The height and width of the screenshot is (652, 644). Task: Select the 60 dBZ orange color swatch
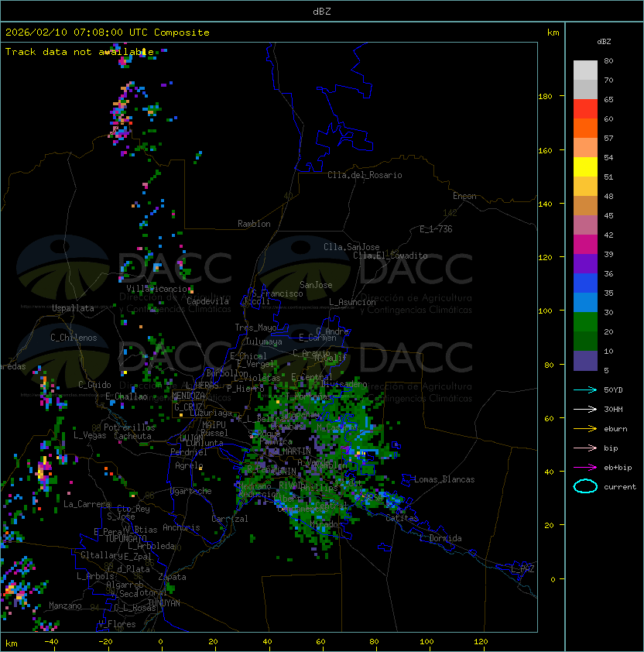(585, 128)
